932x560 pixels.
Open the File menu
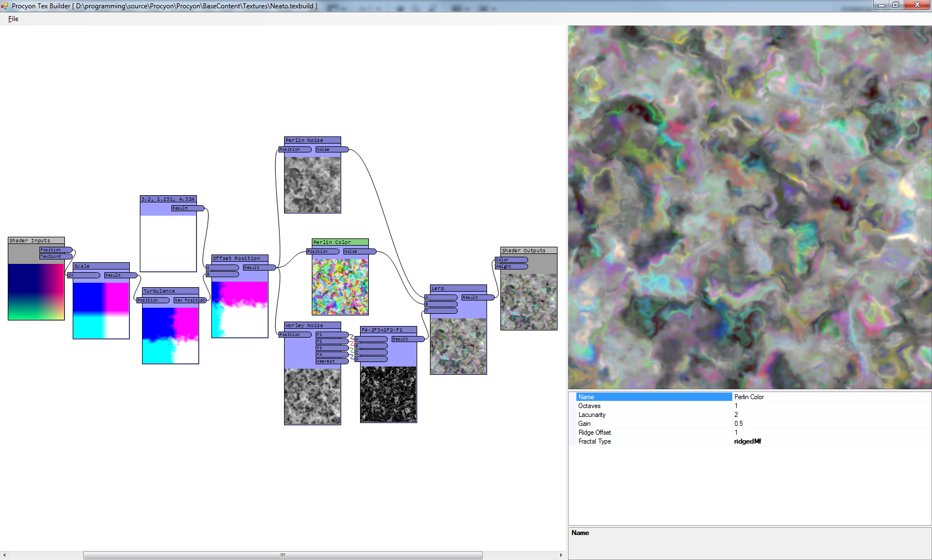[x=13, y=19]
